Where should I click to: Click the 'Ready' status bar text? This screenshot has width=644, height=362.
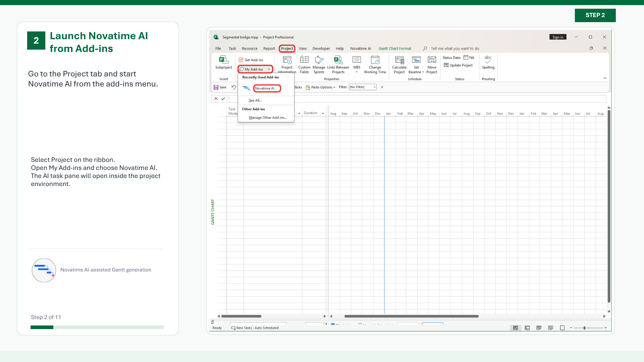pyautogui.click(x=217, y=328)
